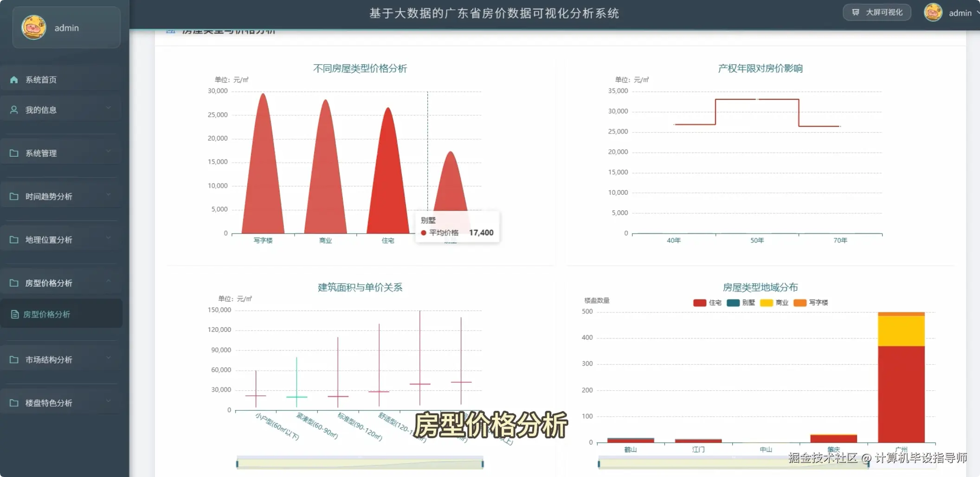
Task: Expand the 地理位置分析 menu chevron
Action: 108,238
